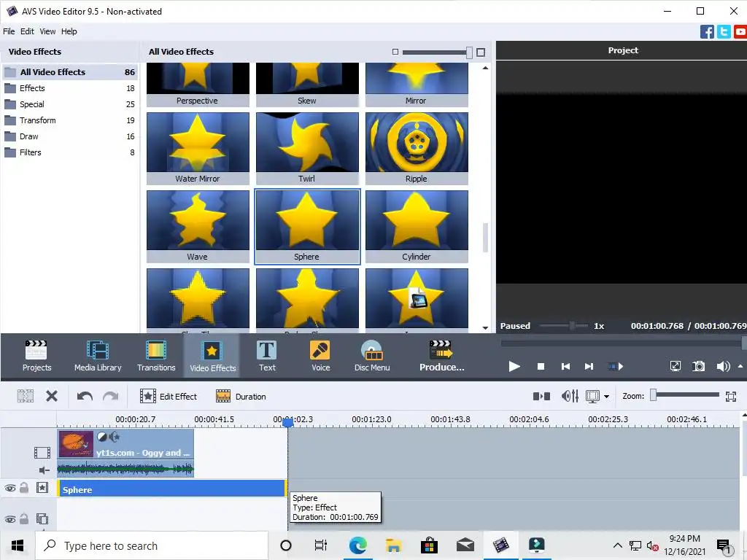747x560 pixels.
Task: Open the Twitter link icon
Action: point(724,32)
